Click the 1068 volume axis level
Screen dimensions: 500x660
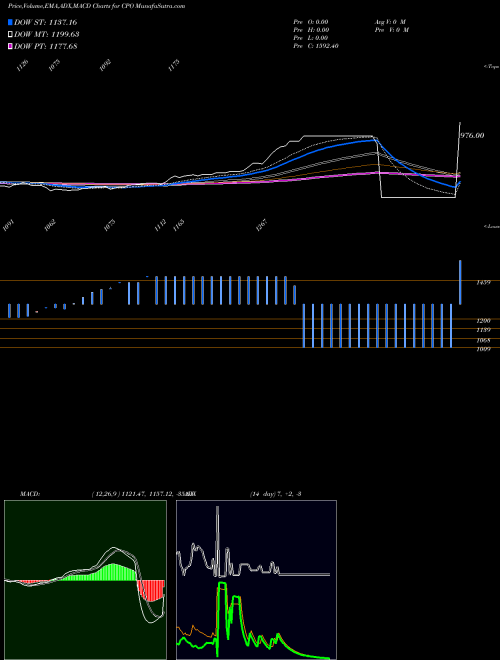pyautogui.click(x=483, y=341)
